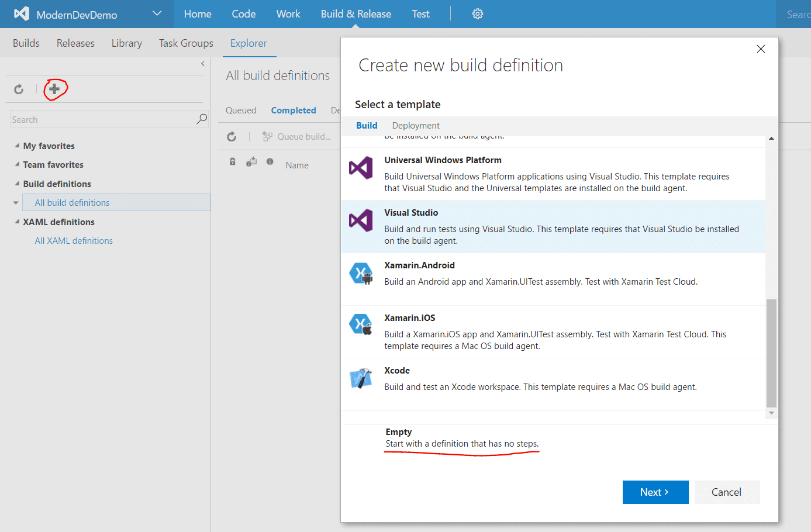Click the template list scroll-up arrow
The width and height of the screenshot is (811, 532).
(x=771, y=139)
